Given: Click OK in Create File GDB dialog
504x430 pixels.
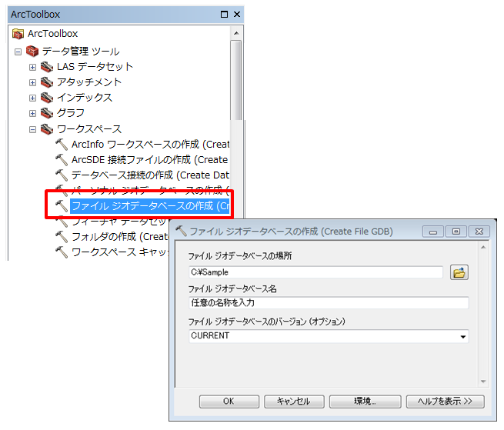Looking at the screenshot, I should point(229,402).
